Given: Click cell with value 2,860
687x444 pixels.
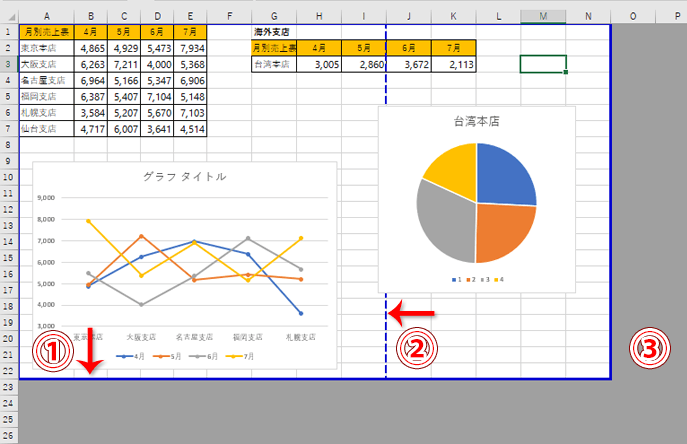Looking at the screenshot, I should point(364,64).
